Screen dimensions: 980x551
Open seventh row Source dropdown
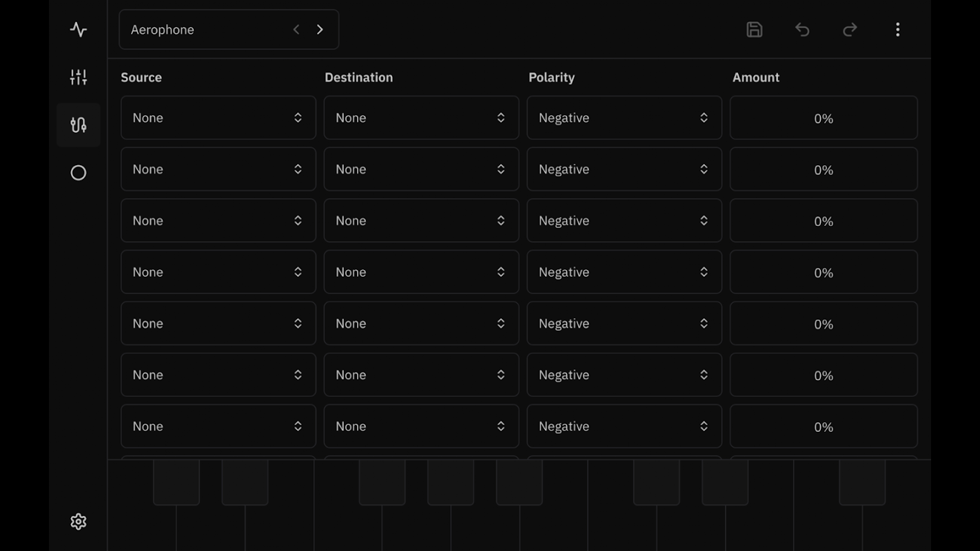pyautogui.click(x=218, y=426)
